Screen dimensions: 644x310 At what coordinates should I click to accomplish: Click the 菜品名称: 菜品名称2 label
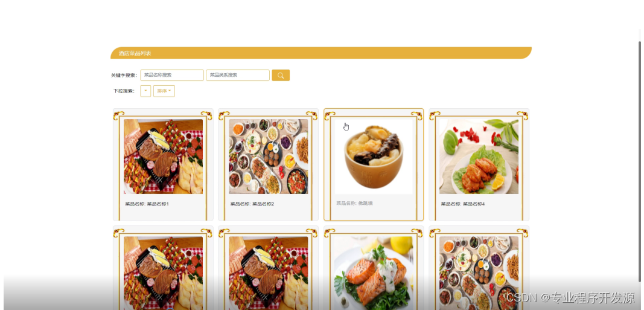(252, 204)
